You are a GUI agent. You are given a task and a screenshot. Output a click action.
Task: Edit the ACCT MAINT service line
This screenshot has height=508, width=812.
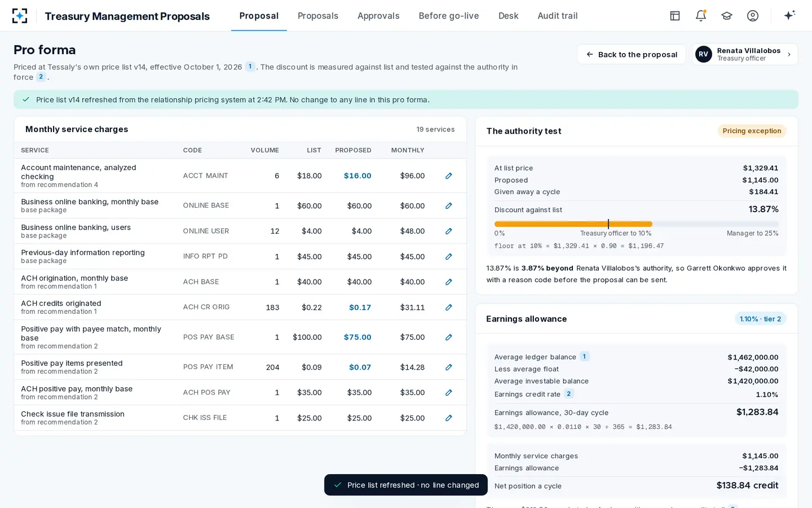click(449, 176)
